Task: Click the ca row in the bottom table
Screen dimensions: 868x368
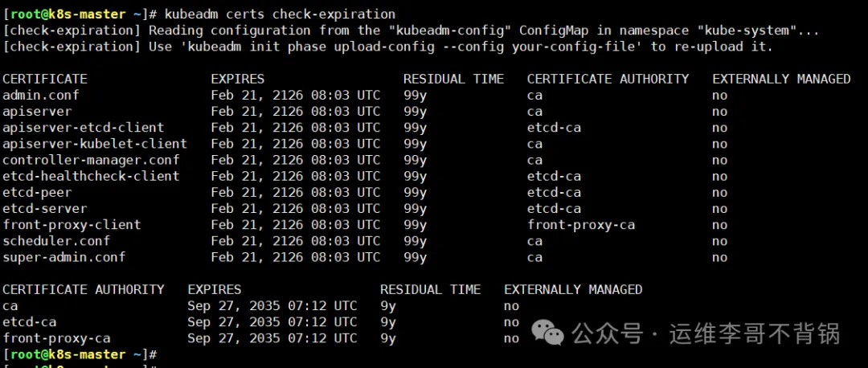Action: 10,306
